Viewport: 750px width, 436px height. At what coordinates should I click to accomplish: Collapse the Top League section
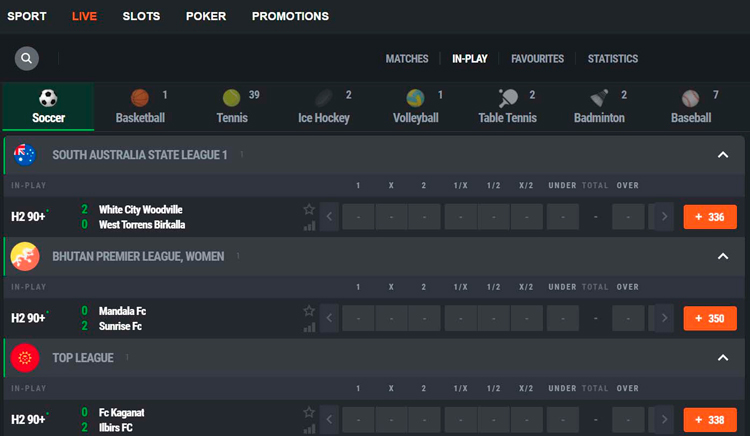[x=723, y=357]
